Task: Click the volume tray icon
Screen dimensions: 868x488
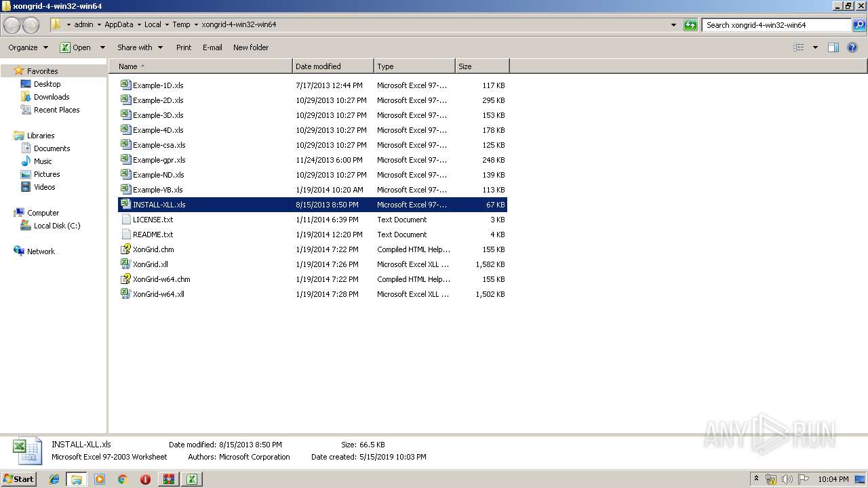Action: [x=787, y=479]
